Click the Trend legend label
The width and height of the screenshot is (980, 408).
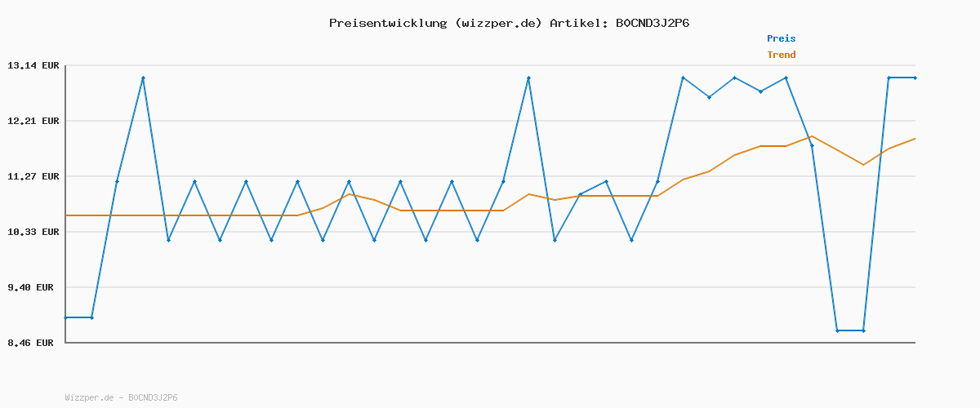click(781, 55)
